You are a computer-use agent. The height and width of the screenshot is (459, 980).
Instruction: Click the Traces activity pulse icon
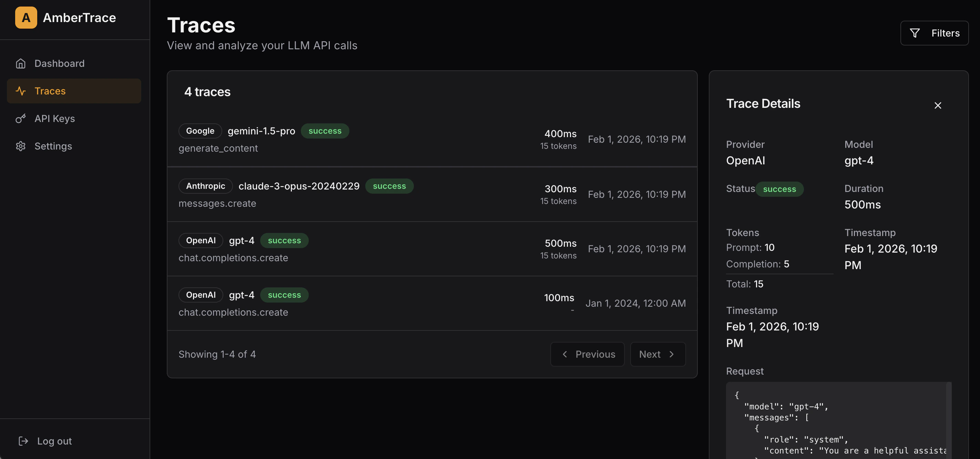21,91
